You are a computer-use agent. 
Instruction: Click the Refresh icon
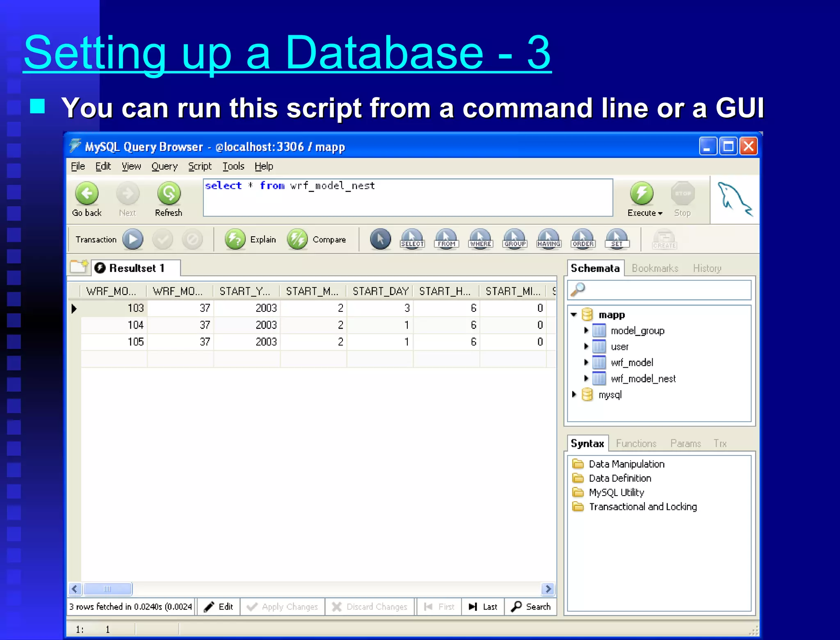(x=169, y=194)
